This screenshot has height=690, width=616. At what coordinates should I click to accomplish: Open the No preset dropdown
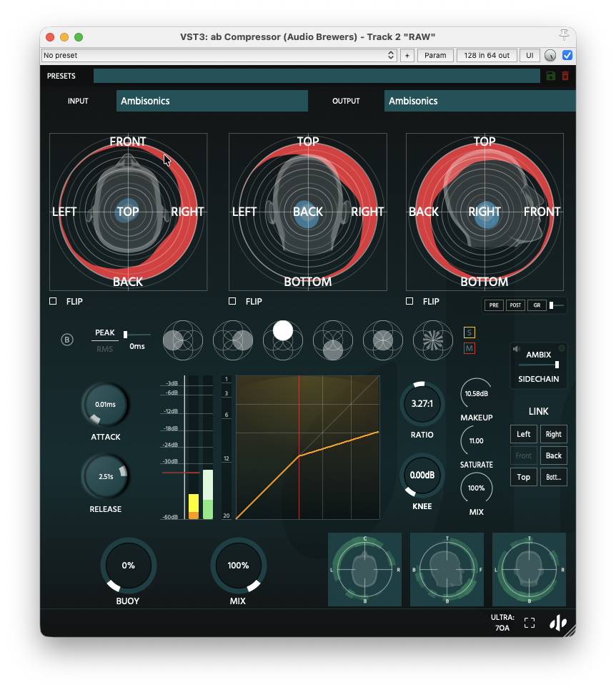click(219, 56)
